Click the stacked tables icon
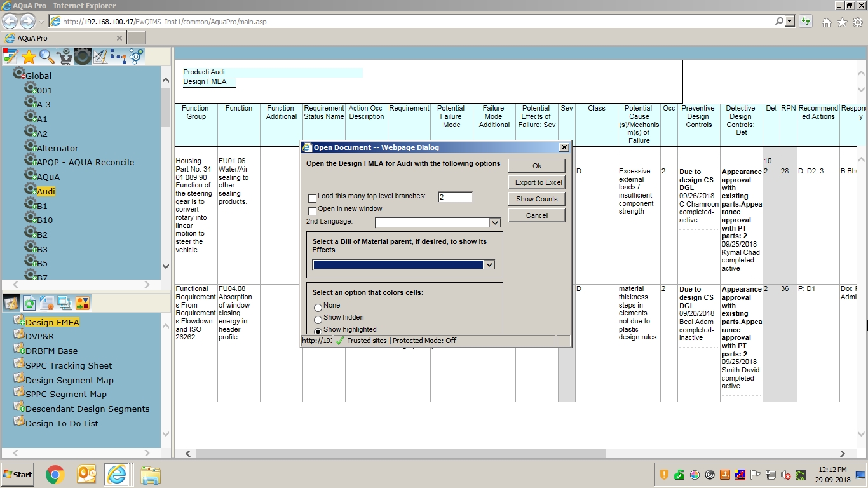 point(64,302)
